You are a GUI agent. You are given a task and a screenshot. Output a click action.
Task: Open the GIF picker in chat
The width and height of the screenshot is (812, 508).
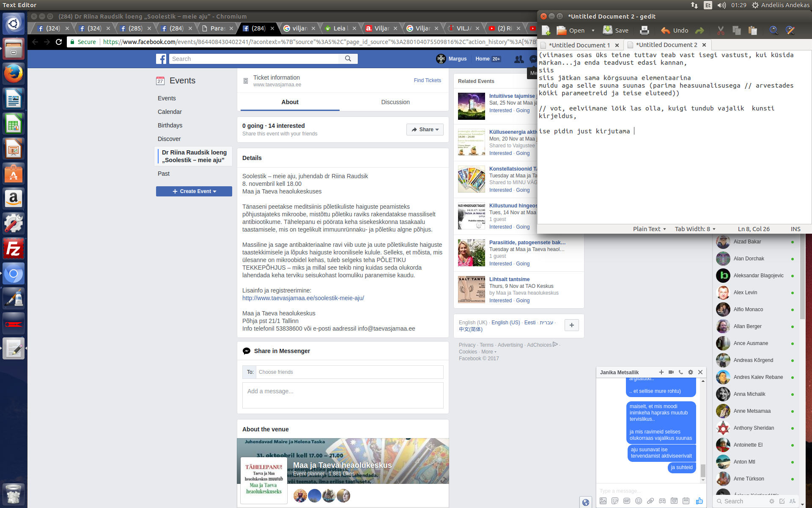[627, 501]
